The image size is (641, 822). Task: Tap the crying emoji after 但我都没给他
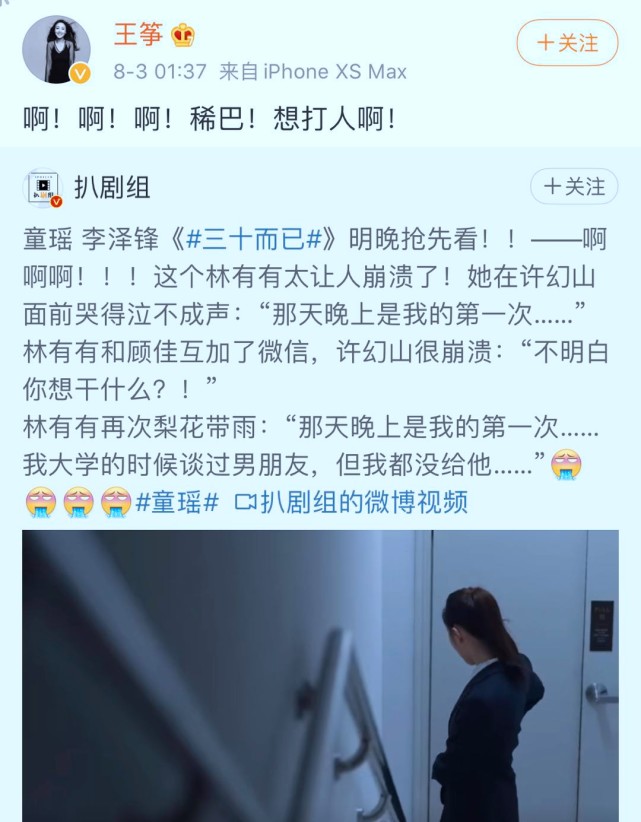coord(566,464)
